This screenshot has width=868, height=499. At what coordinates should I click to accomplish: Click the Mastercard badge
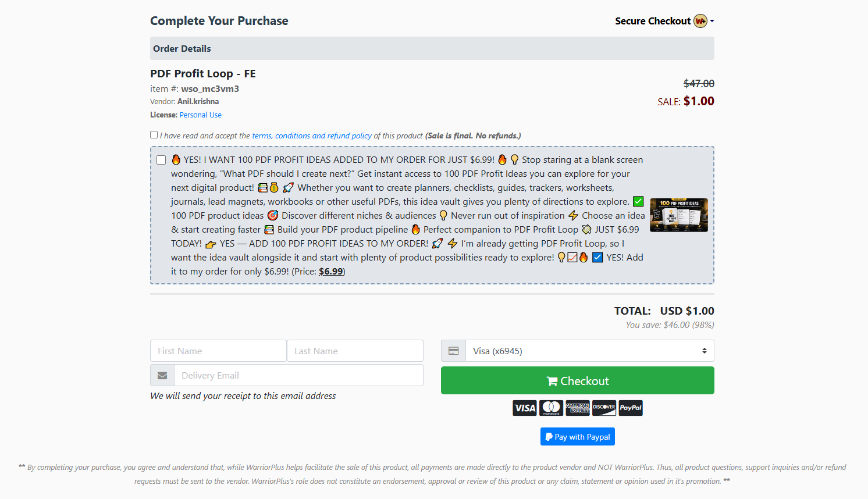click(x=552, y=408)
